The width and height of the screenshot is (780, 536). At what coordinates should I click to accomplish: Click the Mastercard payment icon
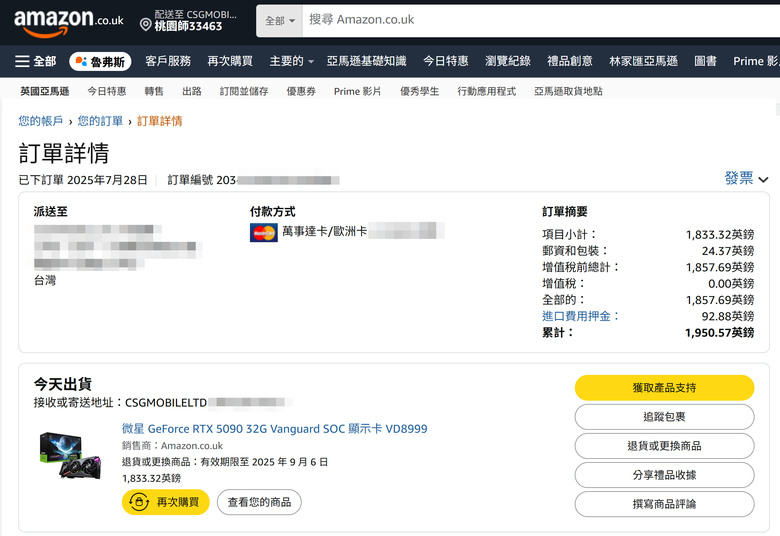264,232
